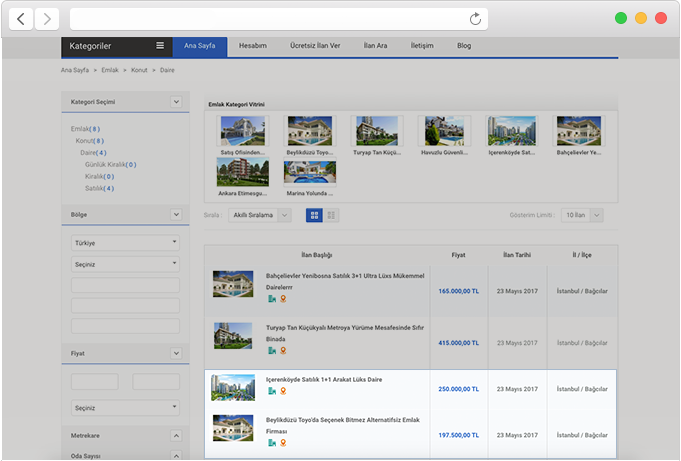Click Havuzlu Güvenli showcase thumbnail

445,131
